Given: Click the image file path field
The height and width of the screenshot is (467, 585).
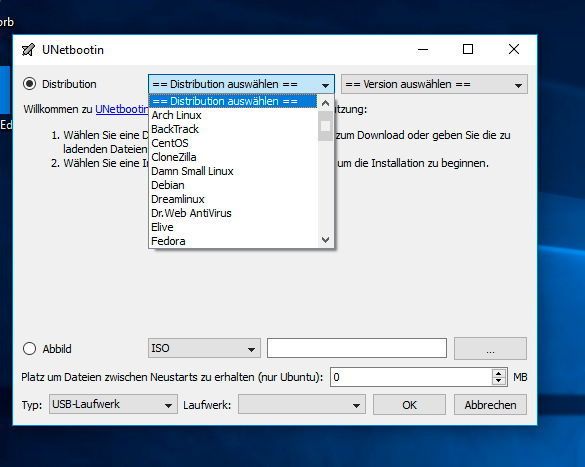Looking at the screenshot, I should pyautogui.click(x=357, y=348).
